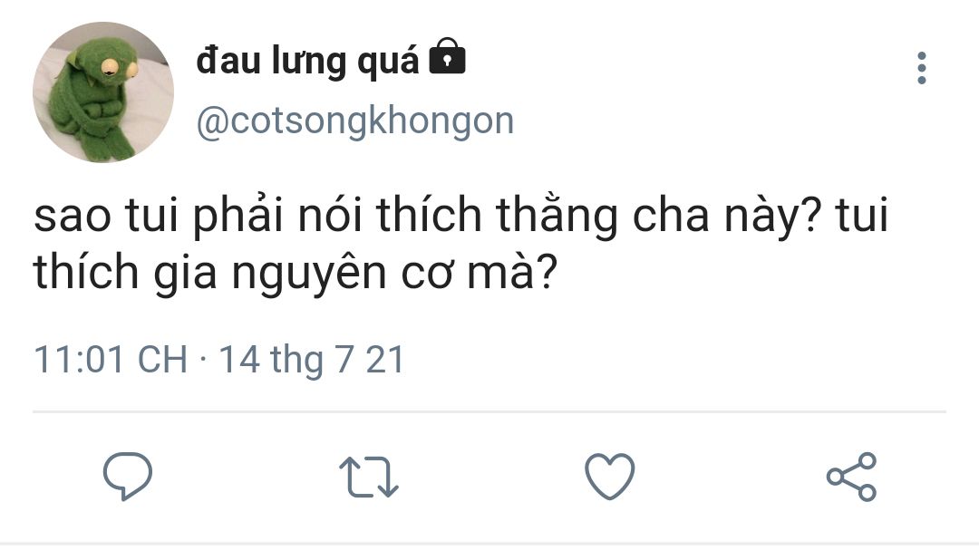Click the word lưng in display name
The width and height of the screenshot is (979, 560).
308,63
